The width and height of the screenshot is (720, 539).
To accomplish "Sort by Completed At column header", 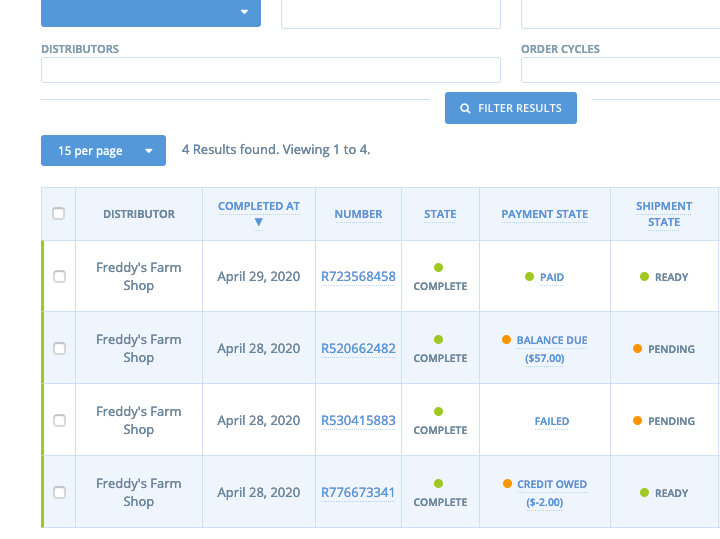I will point(259,206).
